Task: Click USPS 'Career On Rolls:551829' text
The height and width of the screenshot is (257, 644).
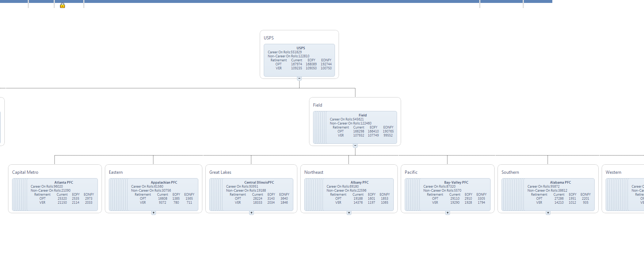Action: coord(285,52)
